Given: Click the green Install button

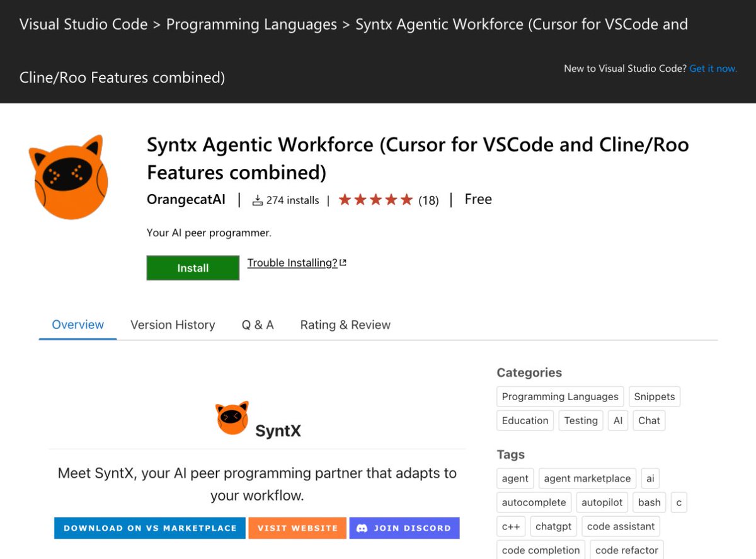Looking at the screenshot, I should (x=193, y=268).
